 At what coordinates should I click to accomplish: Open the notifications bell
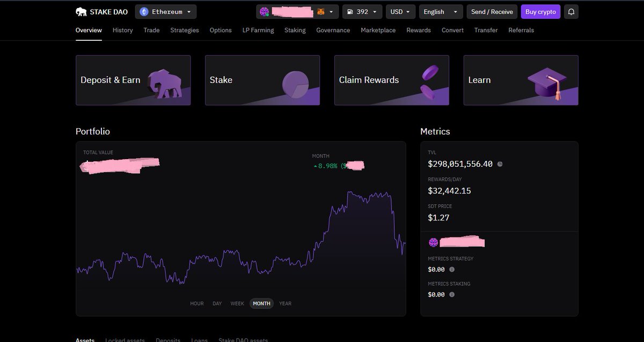pos(572,12)
